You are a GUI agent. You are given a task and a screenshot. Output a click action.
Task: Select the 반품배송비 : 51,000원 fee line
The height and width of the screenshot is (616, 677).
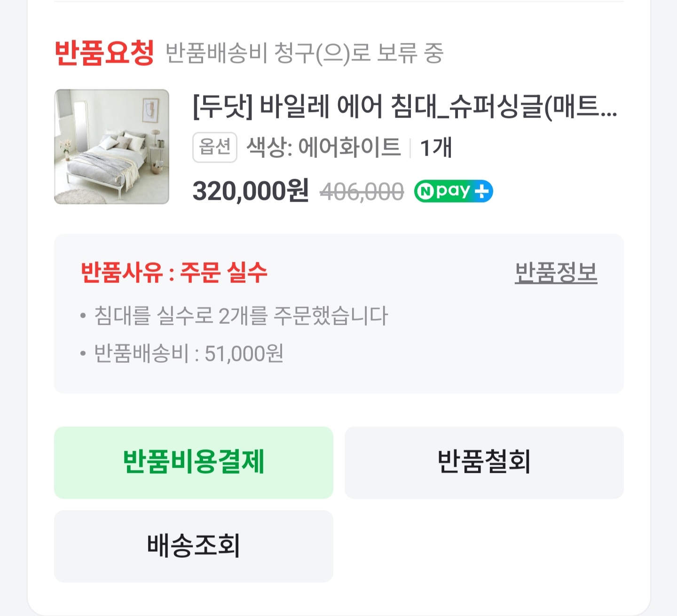[189, 353]
